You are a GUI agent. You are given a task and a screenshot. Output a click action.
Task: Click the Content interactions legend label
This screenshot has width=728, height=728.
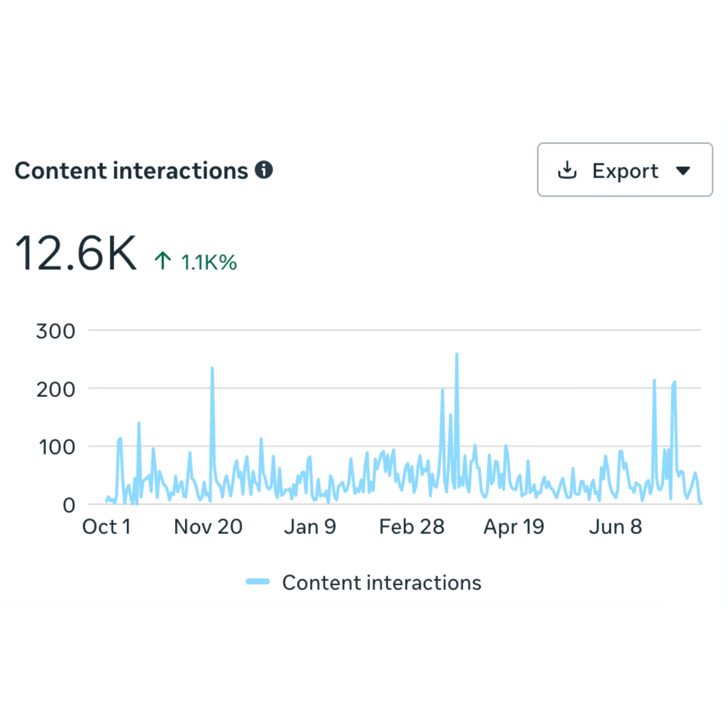tap(382, 582)
